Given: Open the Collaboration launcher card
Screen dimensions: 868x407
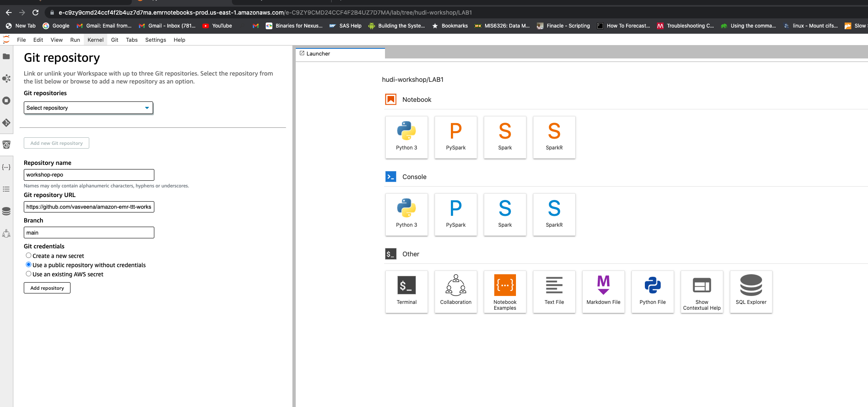Looking at the screenshot, I should 455,292.
